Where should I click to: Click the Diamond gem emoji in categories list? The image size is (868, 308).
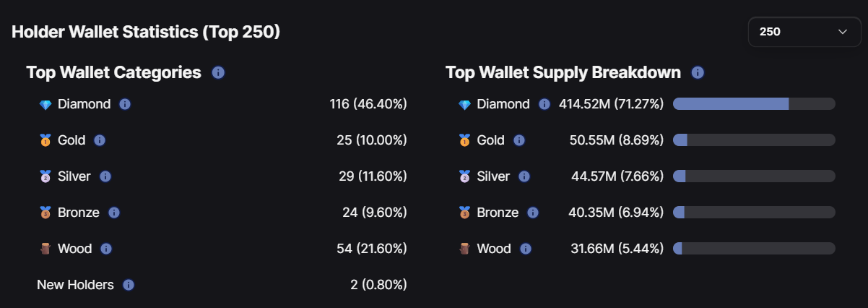click(45, 105)
